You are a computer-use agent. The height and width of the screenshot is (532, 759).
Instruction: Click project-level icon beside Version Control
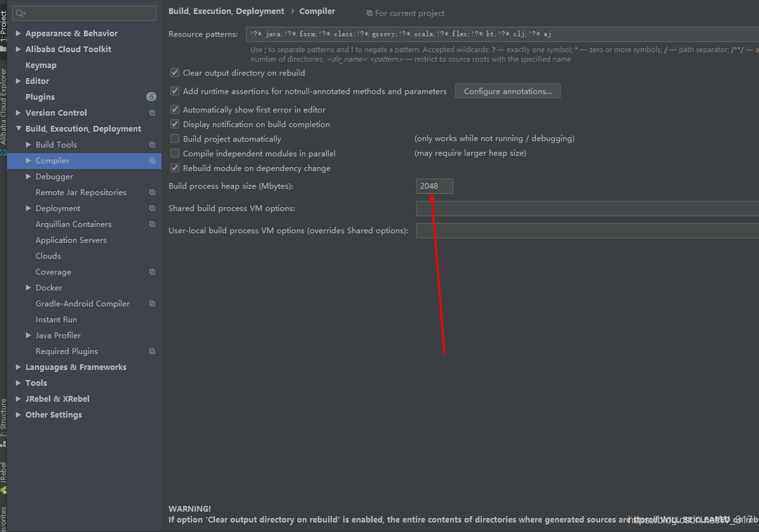(152, 113)
